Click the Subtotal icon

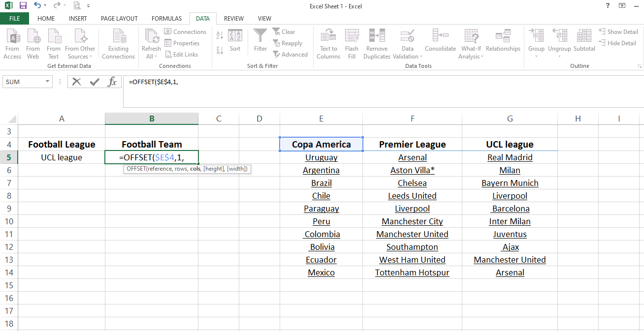pos(584,36)
